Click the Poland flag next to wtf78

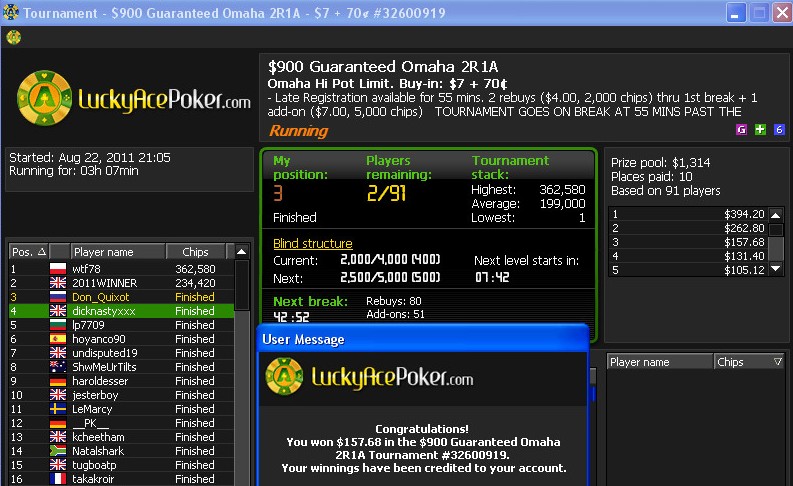58,269
